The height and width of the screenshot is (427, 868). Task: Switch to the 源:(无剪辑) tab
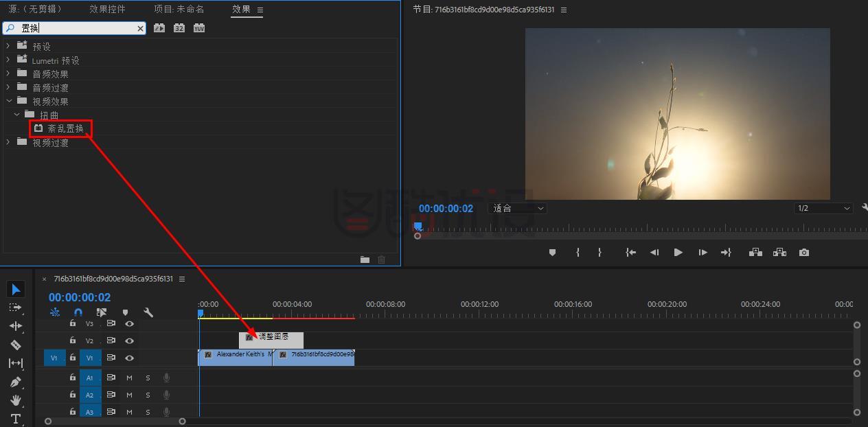pyautogui.click(x=34, y=10)
